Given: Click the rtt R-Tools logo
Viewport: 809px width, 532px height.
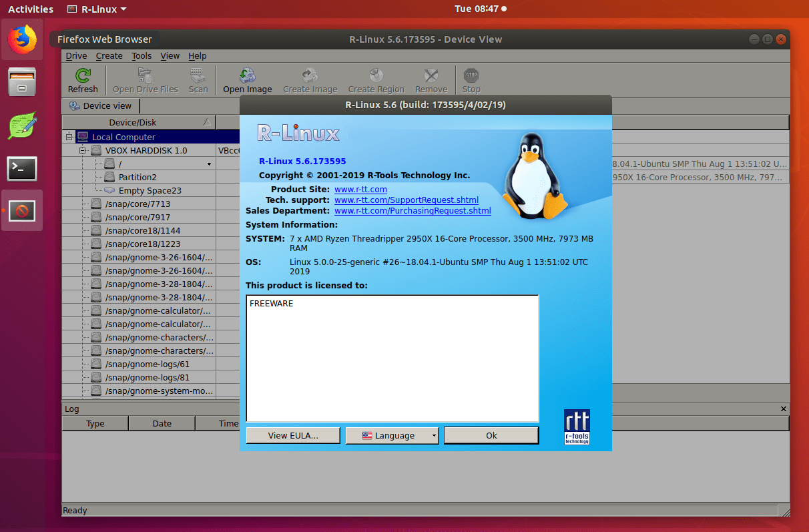Looking at the screenshot, I should click(x=577, y=427).
